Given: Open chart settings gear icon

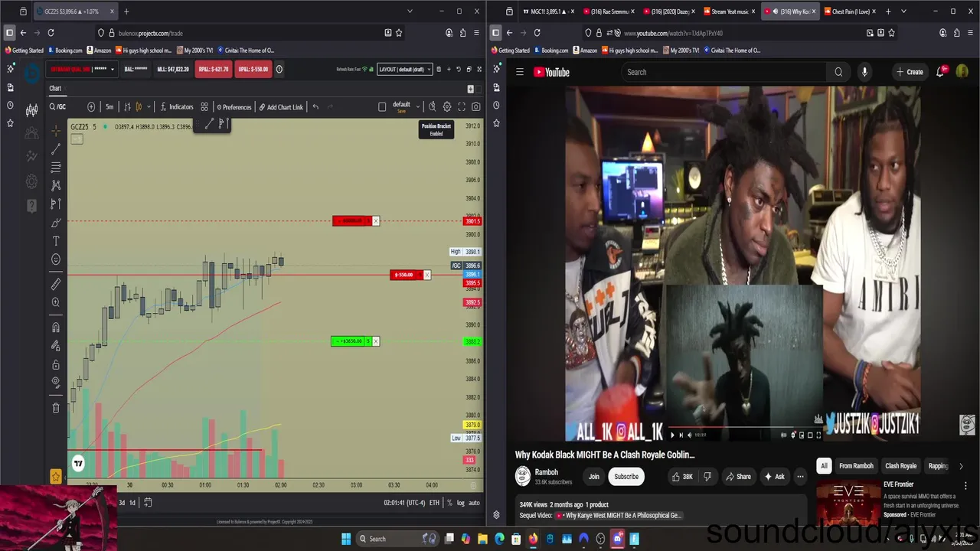Looking at the screenshot, I should [x=447, y=107].
